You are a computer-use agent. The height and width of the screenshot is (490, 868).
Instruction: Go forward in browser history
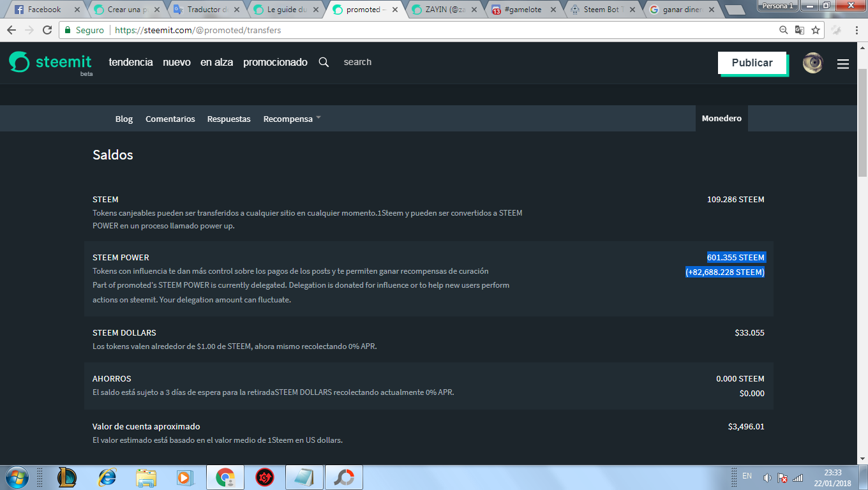coord(29,30)
